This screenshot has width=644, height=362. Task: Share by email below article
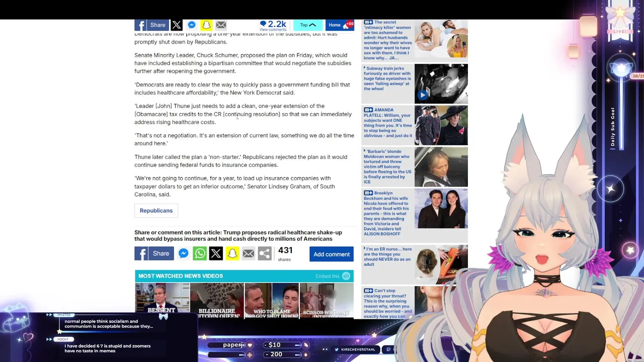[x=249, y=254]
